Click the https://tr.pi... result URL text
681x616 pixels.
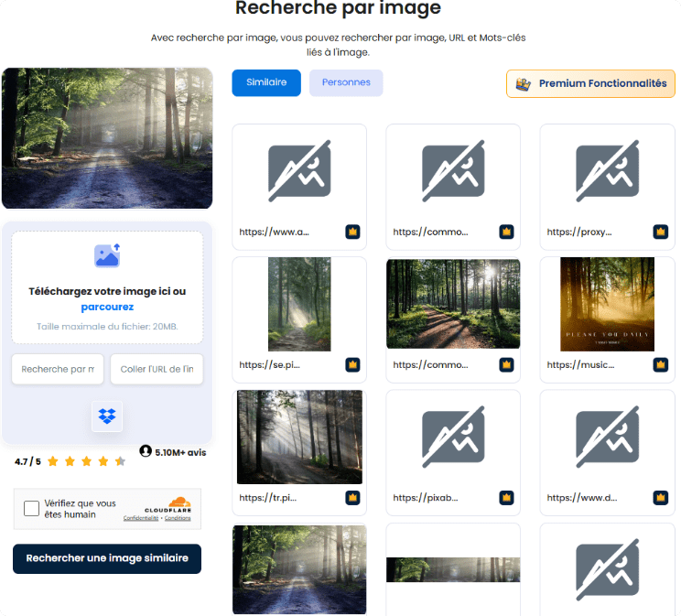tap(268, 498)
